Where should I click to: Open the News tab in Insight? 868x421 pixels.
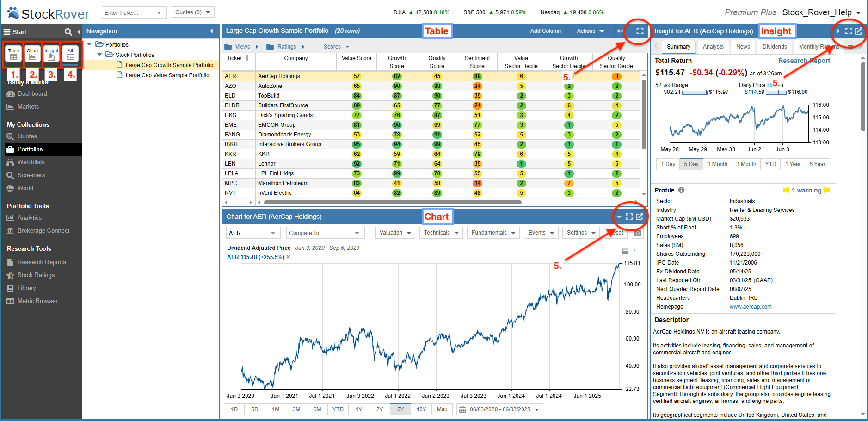(x=743, y=47)
